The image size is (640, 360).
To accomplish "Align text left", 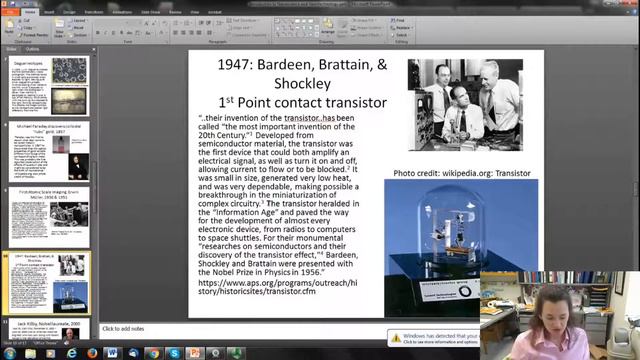I will (176, 33).
